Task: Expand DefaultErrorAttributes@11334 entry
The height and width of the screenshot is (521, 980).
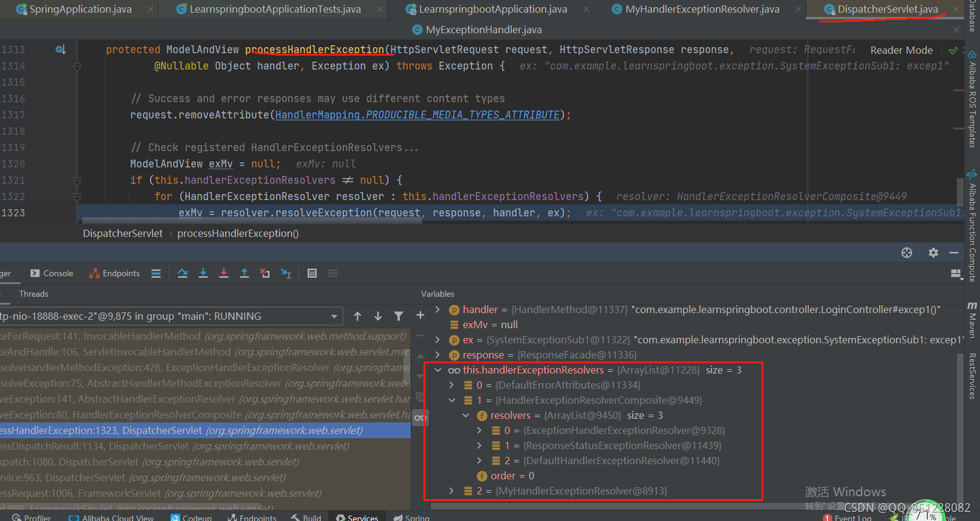Action: click(x=451, y=385)
